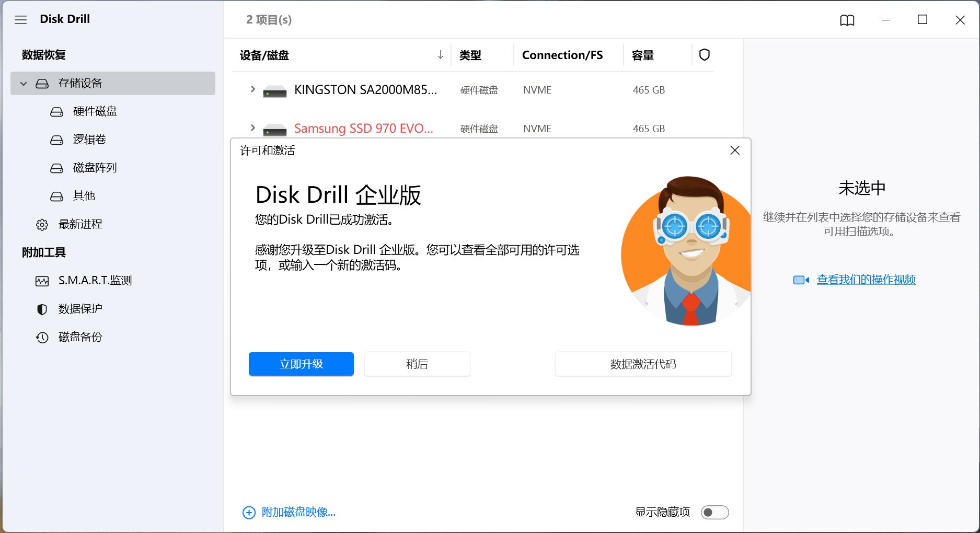This screenshot has height=533, width=980.
Task: Click the 数据激活代码 button
Action: click(643, 364)
